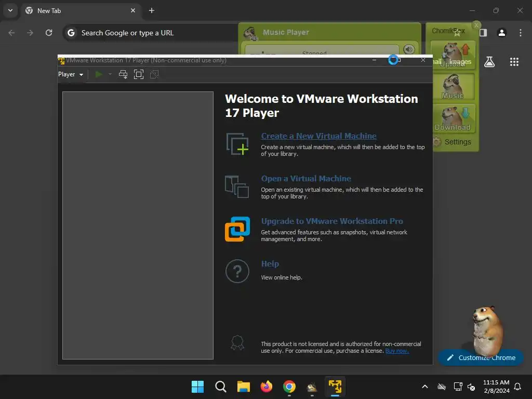Click the OneDrive cloud tray icon

pyautogui.click(x=442, y=387)
